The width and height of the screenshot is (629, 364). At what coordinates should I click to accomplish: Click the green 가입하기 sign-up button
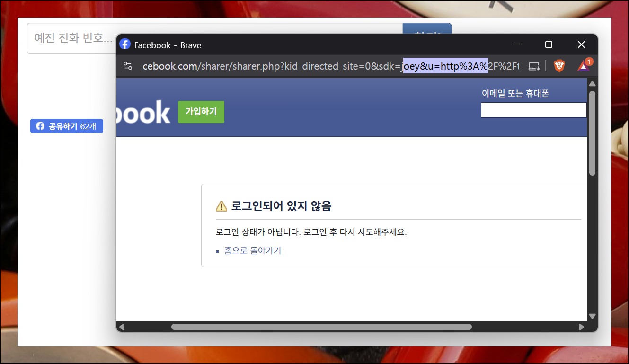201,112
